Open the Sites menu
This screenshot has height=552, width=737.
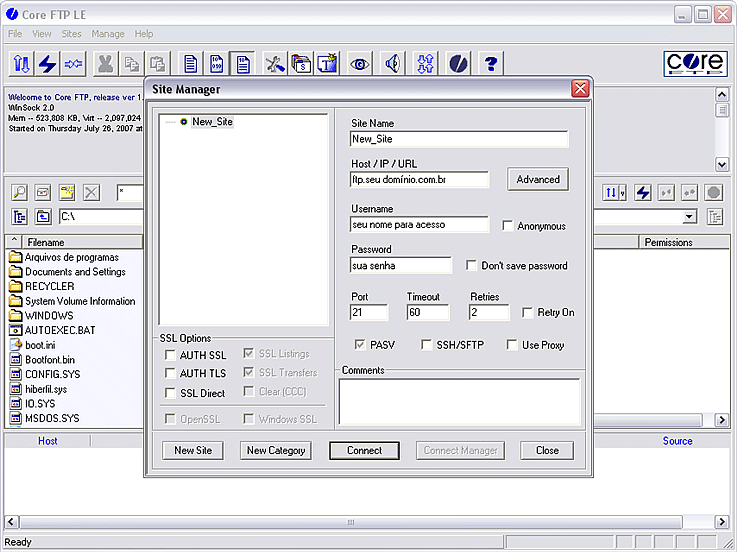(71, 34)
